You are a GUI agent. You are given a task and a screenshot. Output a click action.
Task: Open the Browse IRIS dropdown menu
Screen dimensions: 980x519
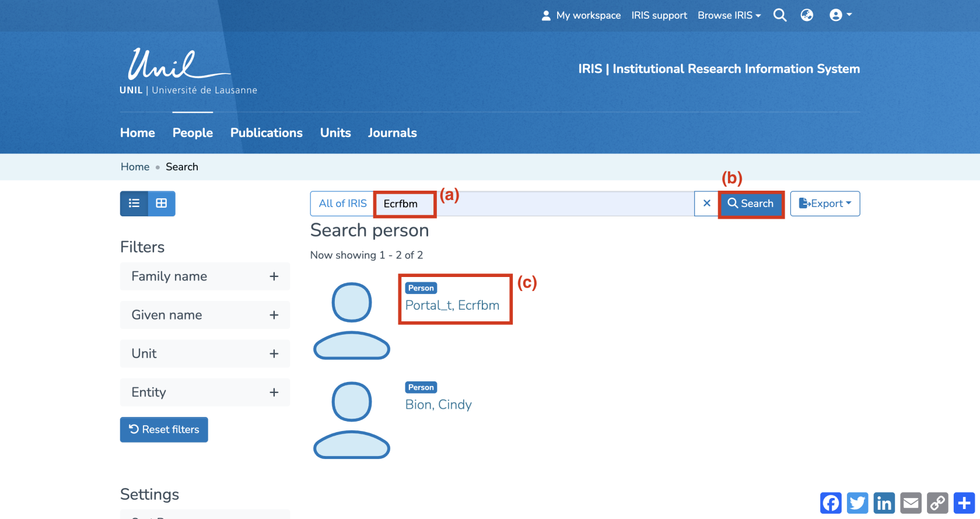(729, 15)
